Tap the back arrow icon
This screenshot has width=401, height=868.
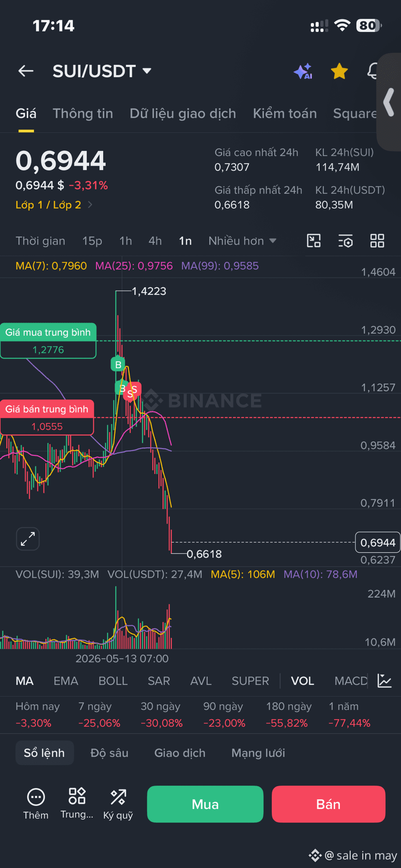click(x=26, y=71)
